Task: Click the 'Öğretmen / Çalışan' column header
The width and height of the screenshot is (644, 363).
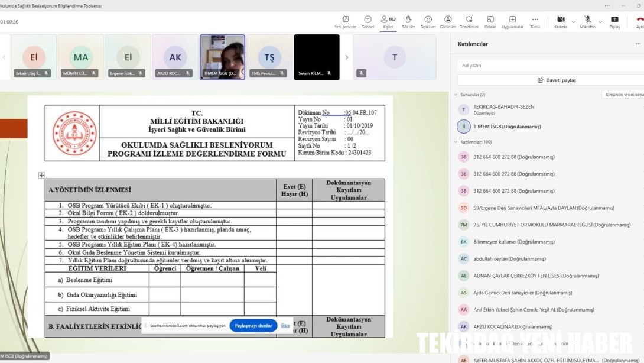Action: [212, 268]
